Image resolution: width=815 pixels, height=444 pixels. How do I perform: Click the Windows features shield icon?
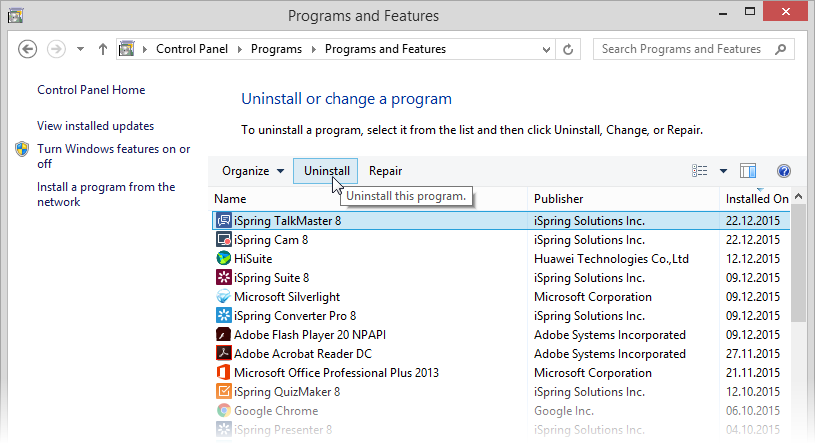pos(22,149)
